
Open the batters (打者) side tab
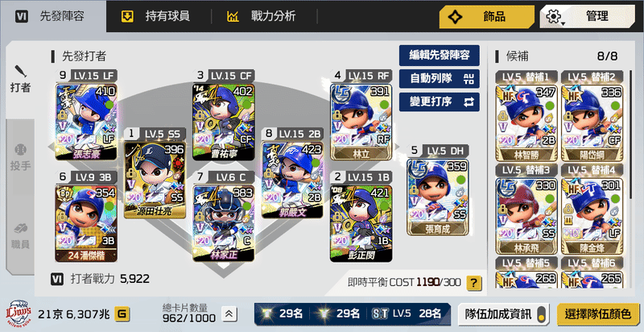point(20,79)
